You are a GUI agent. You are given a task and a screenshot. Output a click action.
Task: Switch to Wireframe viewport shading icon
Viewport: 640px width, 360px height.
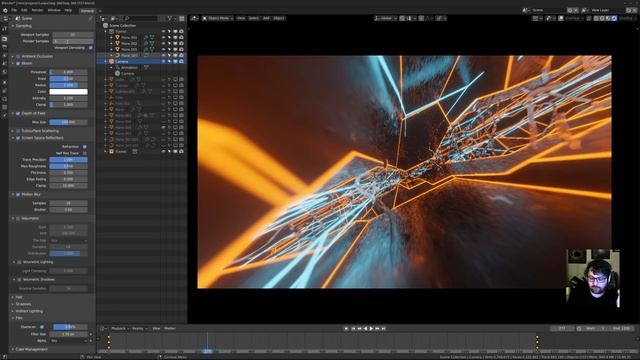(596, 18)
